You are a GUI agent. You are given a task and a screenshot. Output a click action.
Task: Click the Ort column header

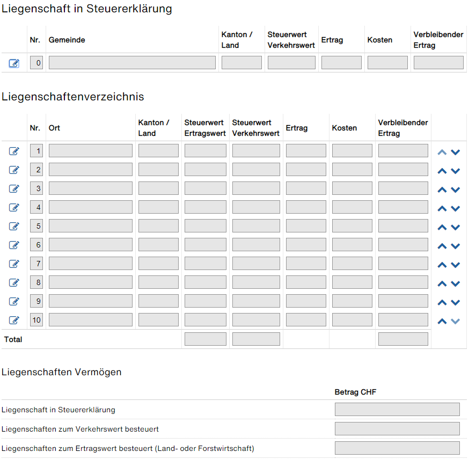coord(54,128)
